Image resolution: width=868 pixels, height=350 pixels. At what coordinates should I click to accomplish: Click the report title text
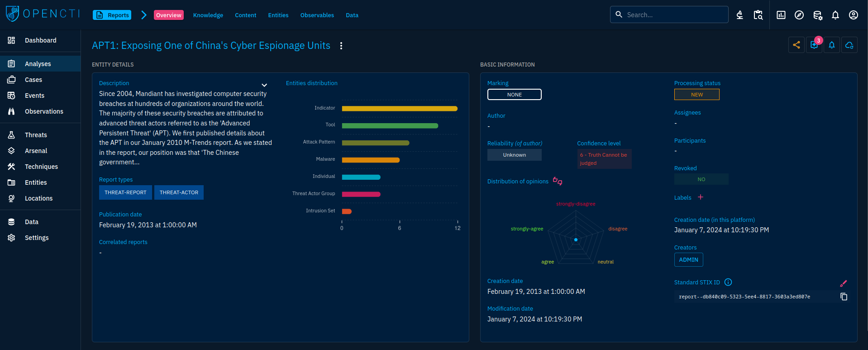[x=211, y=46]
